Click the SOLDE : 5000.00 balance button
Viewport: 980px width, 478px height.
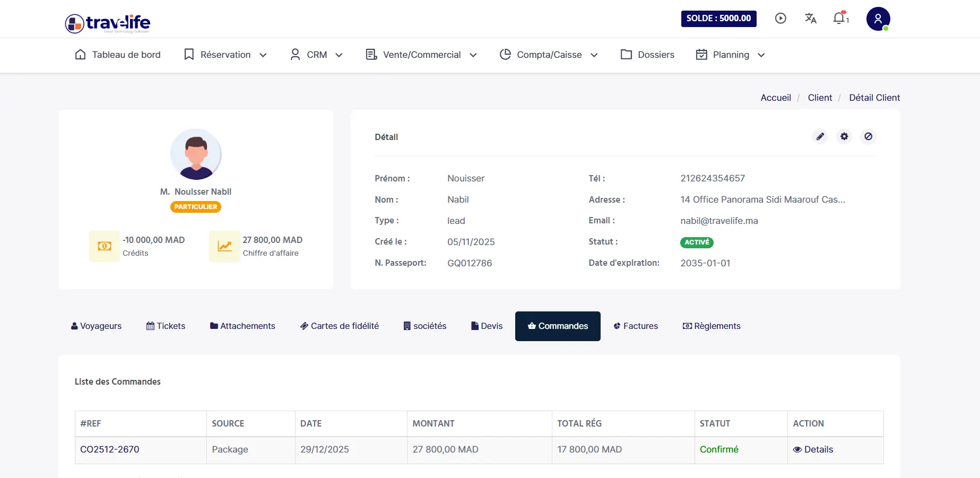coord(718,19)
